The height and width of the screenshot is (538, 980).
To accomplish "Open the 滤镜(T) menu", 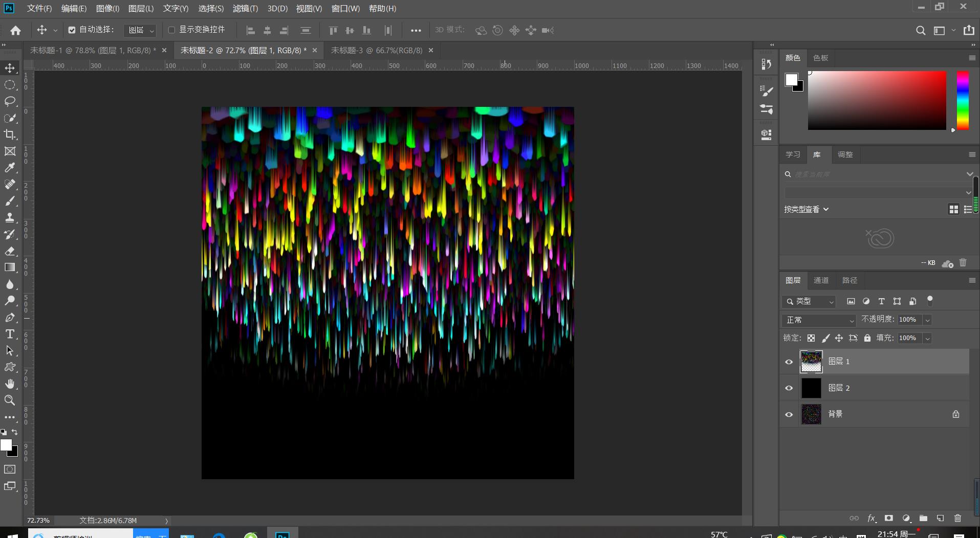I will tap(245, 9).
